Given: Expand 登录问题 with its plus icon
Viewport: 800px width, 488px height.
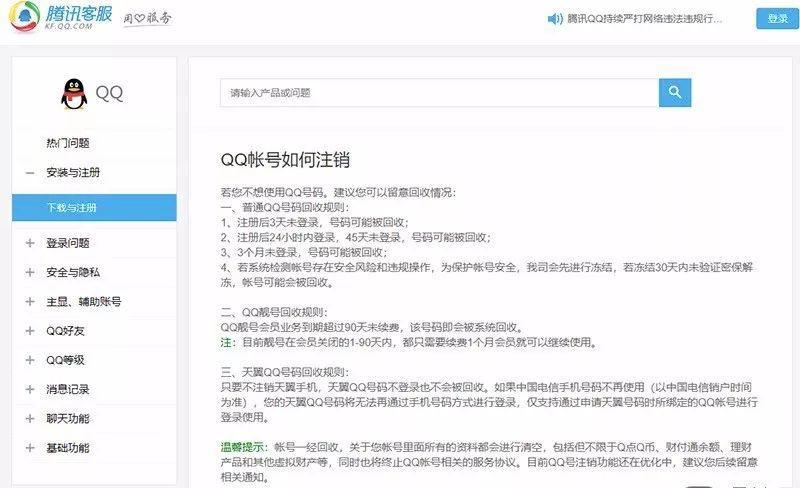Looking at the screenshot, I should 30,243.
